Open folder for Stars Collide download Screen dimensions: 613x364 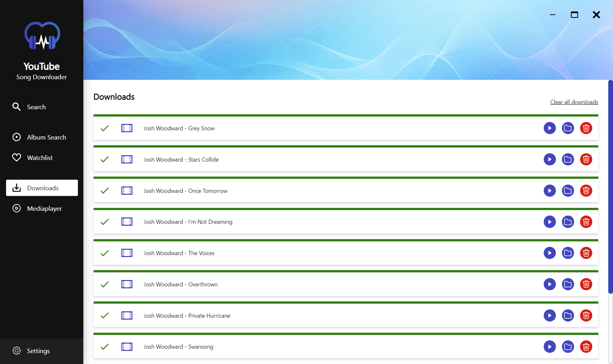(x=568, y=159)
